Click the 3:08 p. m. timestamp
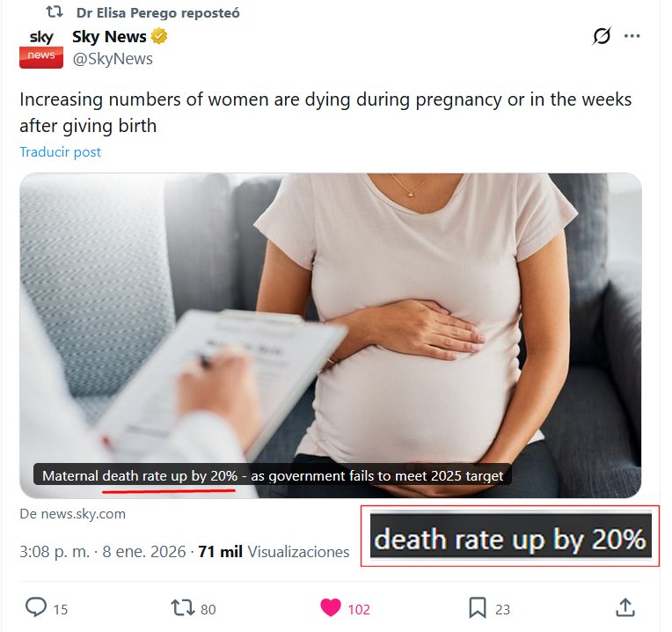This screenshot has width=672, height=632. tap(55, 551)
